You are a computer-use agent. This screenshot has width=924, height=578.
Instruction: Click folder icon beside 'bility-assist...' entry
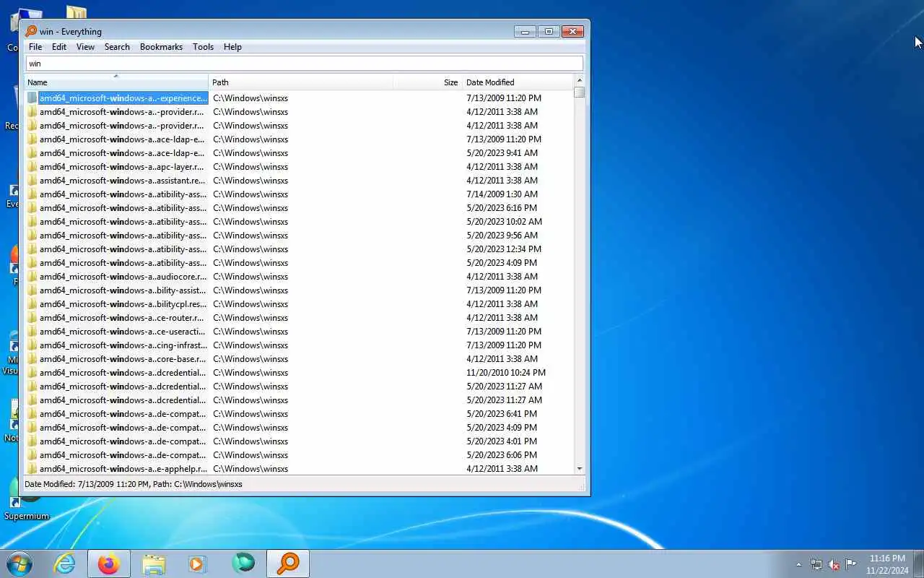[x=32, y=290]
